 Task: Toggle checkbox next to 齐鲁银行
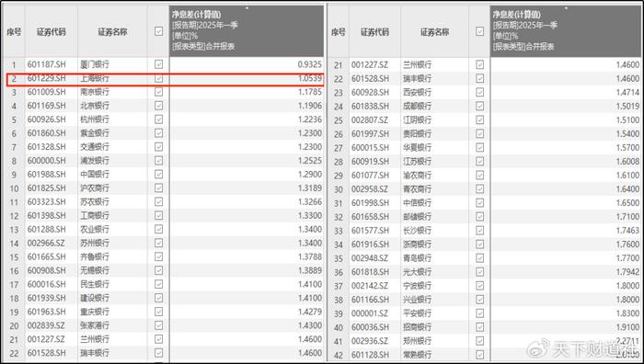pos(158,256)
